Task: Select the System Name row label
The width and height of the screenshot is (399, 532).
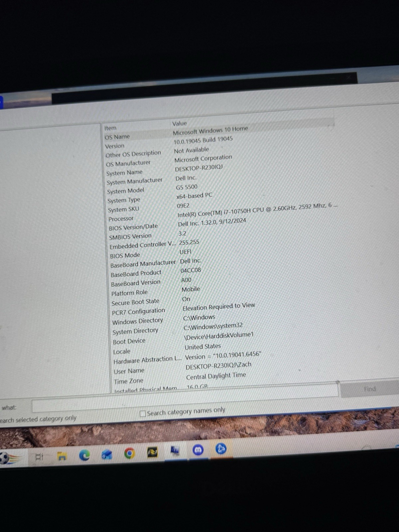Action: pos(124,173)
